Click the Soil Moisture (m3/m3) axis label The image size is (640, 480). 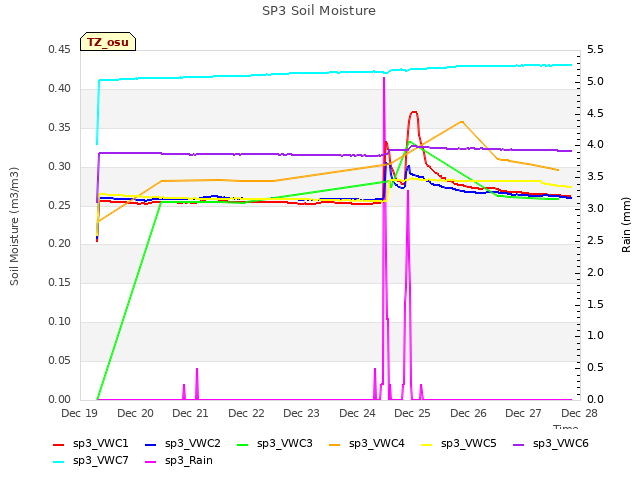tap(14, 226)
